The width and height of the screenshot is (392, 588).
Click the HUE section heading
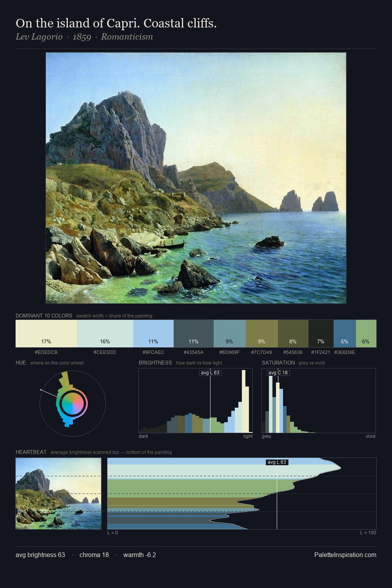pyautogui.click(x=21, y=363)
